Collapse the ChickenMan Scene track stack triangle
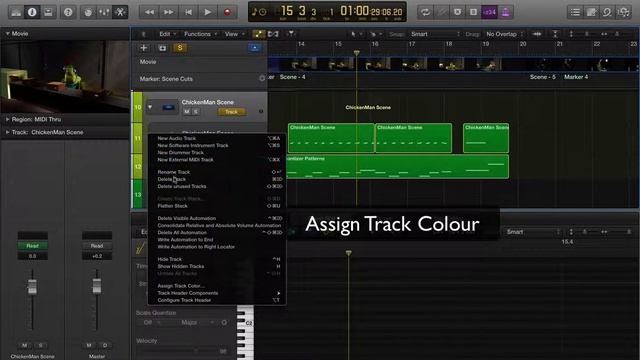This screenshot has height=360, width=640. coord(150,107)
